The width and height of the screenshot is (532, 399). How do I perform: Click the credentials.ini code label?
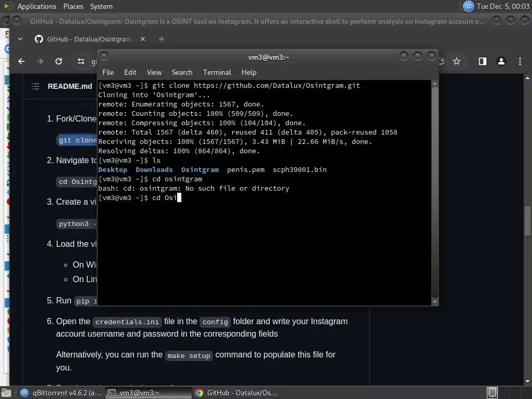click(127, 322)
